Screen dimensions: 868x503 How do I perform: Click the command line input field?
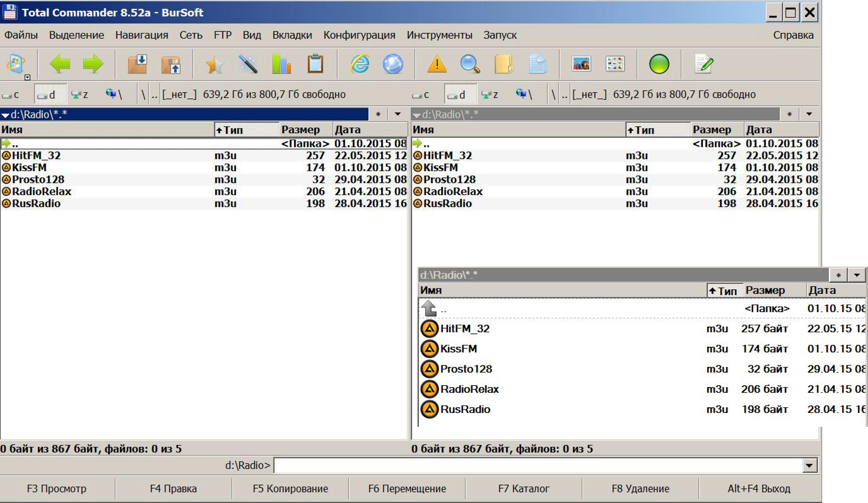click(538, 466)
